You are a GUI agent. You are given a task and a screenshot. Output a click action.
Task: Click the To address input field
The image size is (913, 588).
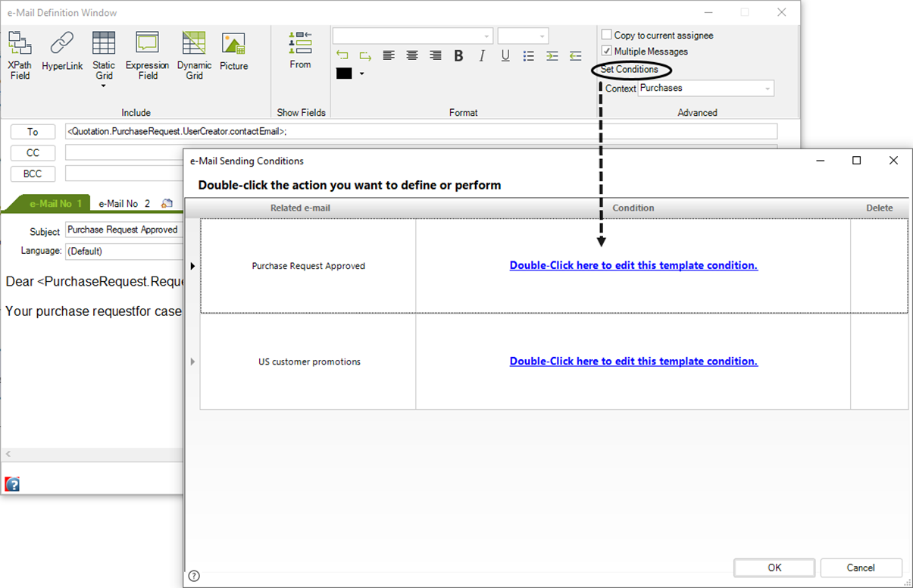pos(421,131)
